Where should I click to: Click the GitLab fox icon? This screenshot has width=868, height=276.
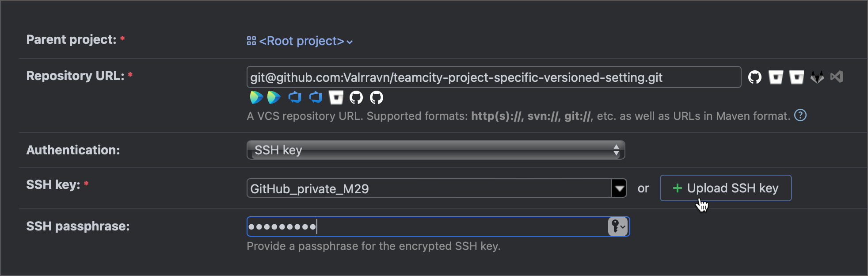pos(817,77)
